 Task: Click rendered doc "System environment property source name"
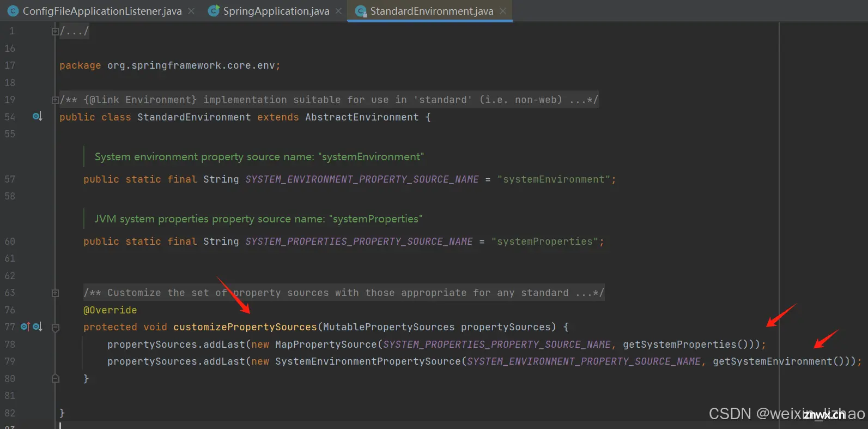click(259, 157)
